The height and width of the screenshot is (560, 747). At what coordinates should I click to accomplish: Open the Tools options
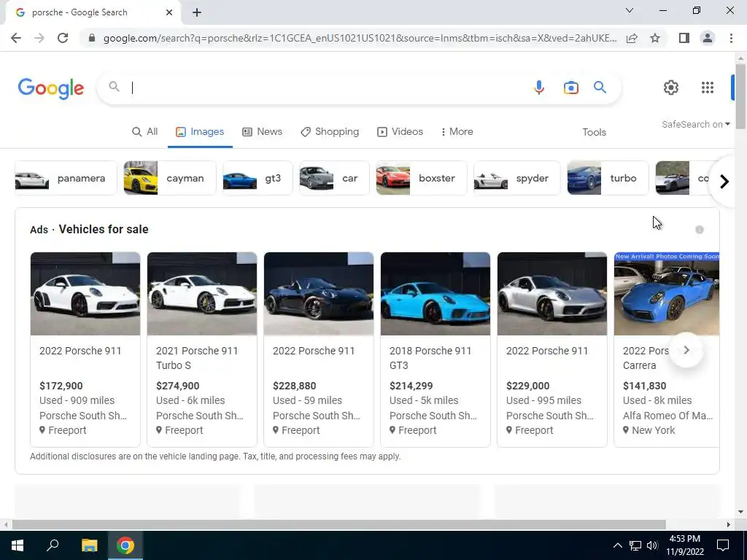[594, 133]
